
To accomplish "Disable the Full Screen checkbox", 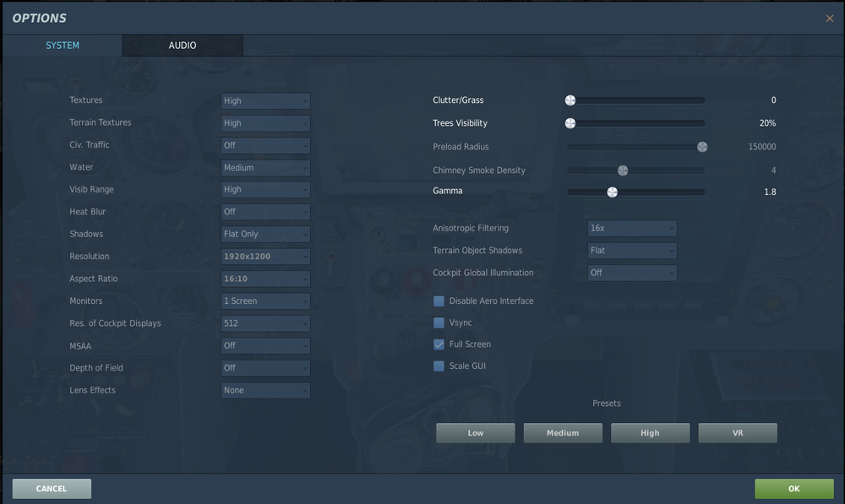I will [439, 344].
